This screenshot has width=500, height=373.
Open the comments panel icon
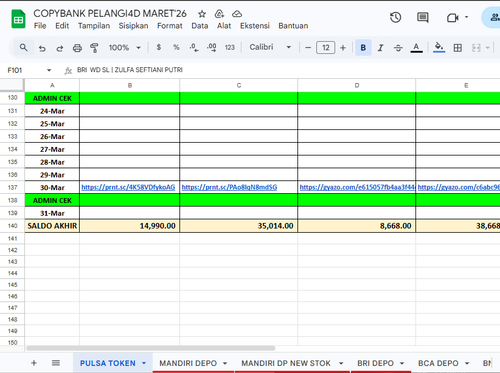point(423,17)
